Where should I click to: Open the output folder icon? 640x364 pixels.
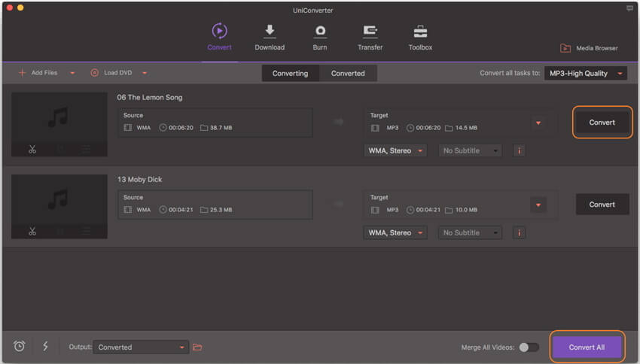[x=197, y=347]
